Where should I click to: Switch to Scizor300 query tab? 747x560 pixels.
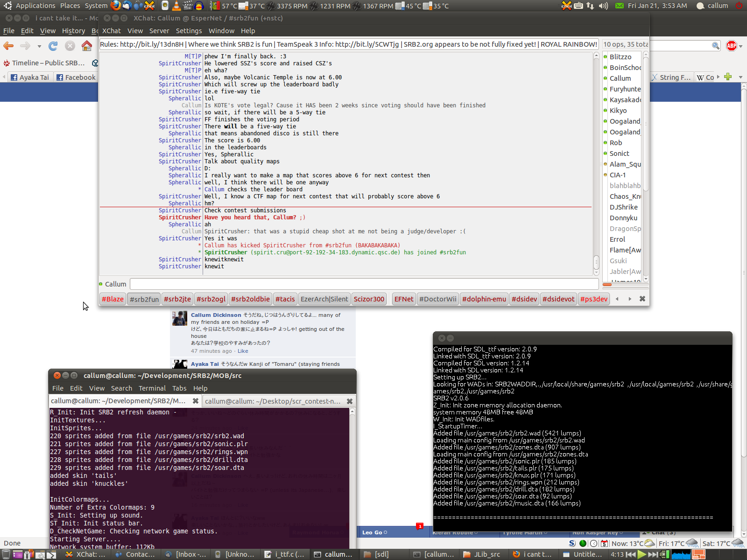pyautogui.click(x=369, y=299)
